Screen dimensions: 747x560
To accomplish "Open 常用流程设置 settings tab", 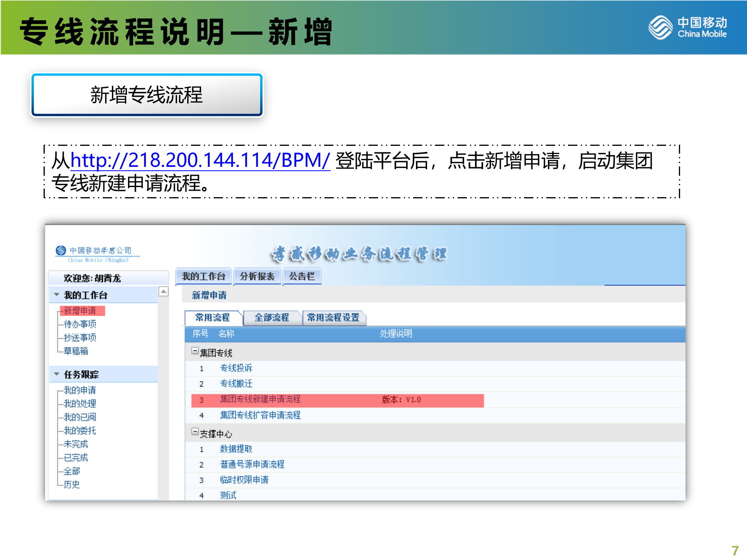I will (x=334, y=318).
